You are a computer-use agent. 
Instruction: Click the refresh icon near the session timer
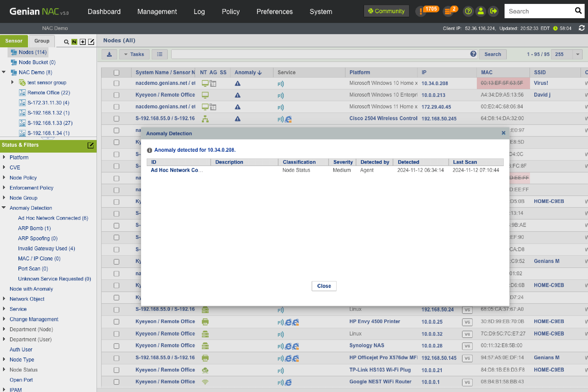click(582, 28)
